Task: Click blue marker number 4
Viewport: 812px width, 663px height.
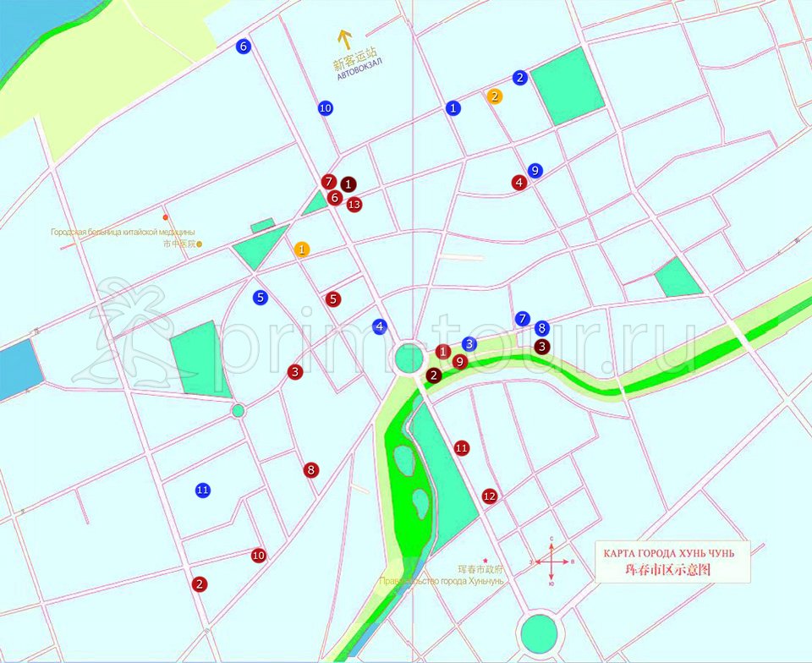Action: pyautogui.click(x=380, y=326)
